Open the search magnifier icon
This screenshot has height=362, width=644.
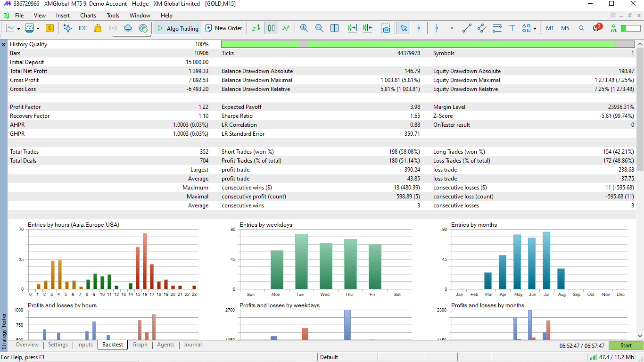pyautogui.click(x=581, y=28)
